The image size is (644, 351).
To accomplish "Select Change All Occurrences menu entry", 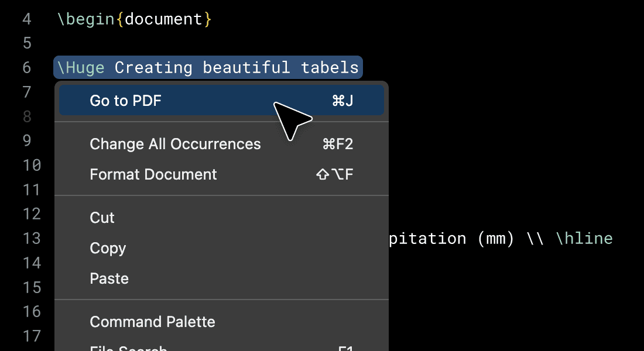I will point(221,144).
